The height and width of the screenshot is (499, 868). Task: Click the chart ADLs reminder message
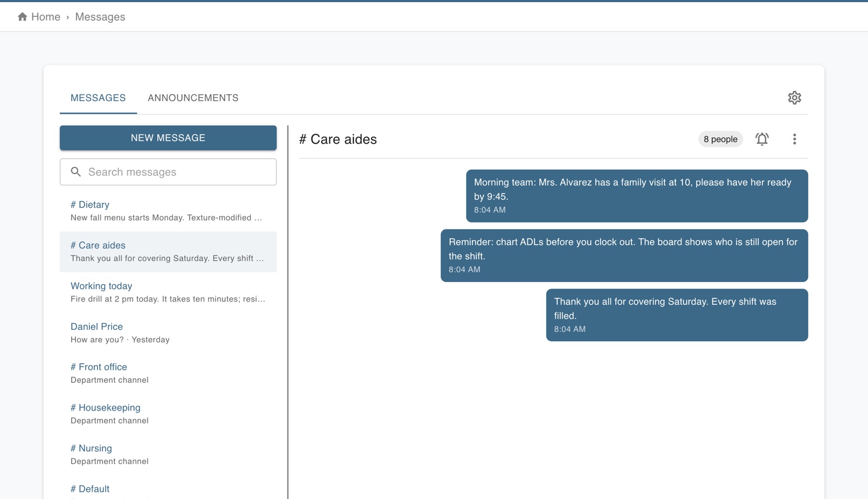pos(624,255)
